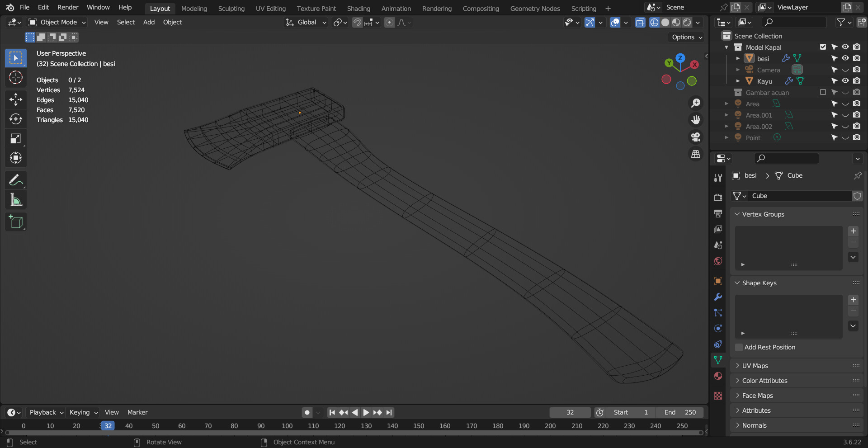Screen dimensions: 868x448
Task: Switch to wireframe viewport shading
Action: coord(654,22)
